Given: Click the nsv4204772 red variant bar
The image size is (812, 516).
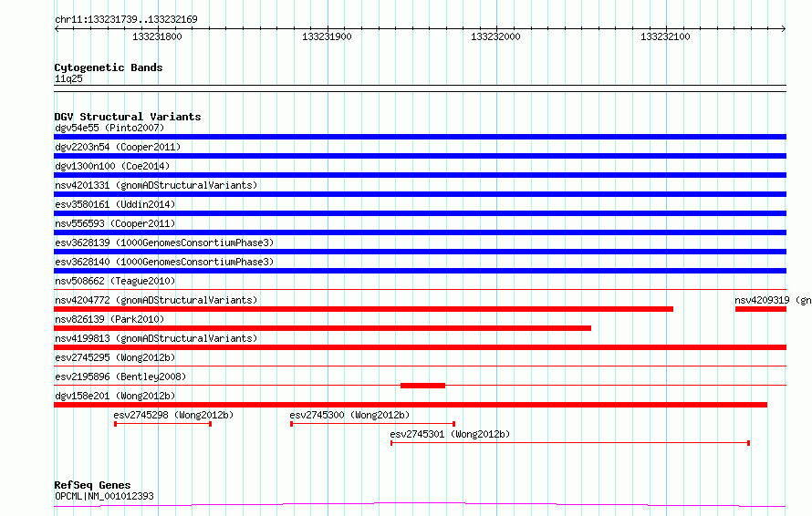Looking at the screenshot, I should [x=363, y=309].
